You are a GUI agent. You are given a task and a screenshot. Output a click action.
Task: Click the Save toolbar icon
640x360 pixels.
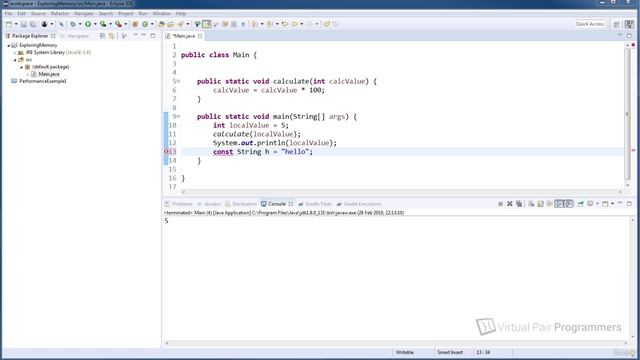tap(24, 24)
